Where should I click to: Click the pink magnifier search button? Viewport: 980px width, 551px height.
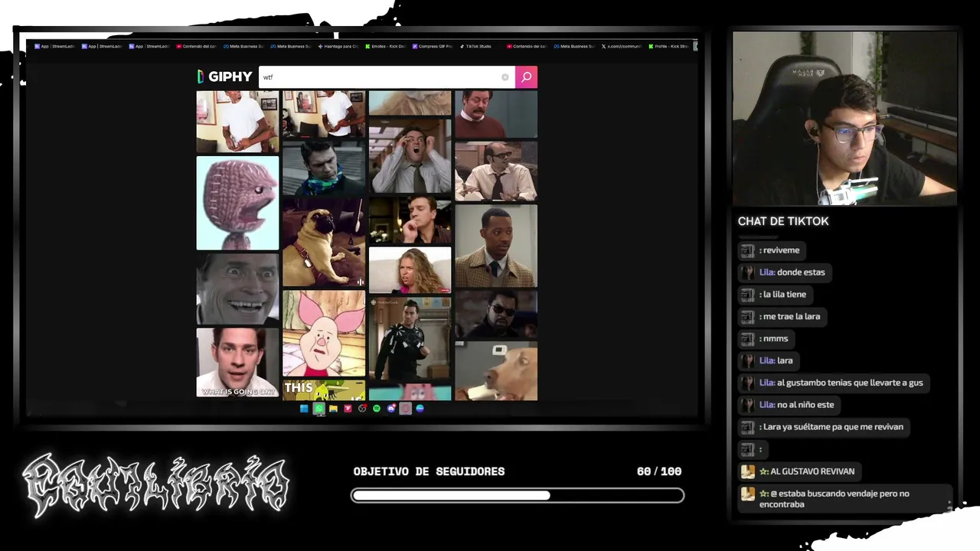point(526,77)
